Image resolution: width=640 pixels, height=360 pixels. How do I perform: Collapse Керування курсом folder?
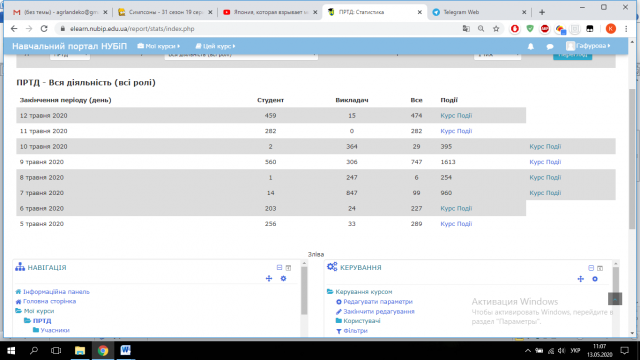(330, 291)
